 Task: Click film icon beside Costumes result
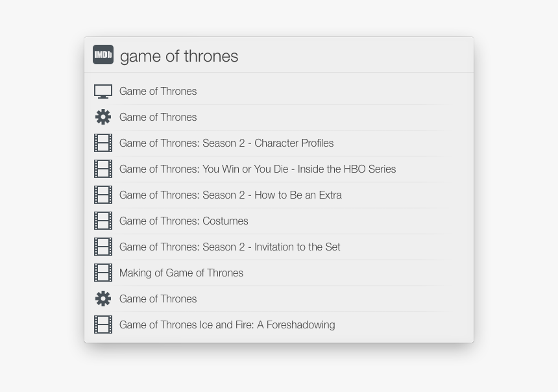coord(103,221)
